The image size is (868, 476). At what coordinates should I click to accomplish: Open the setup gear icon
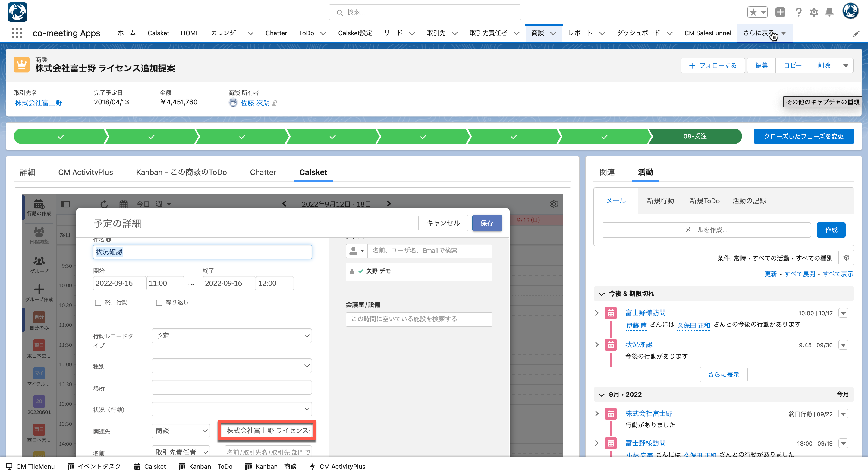[x=814, y=12]
